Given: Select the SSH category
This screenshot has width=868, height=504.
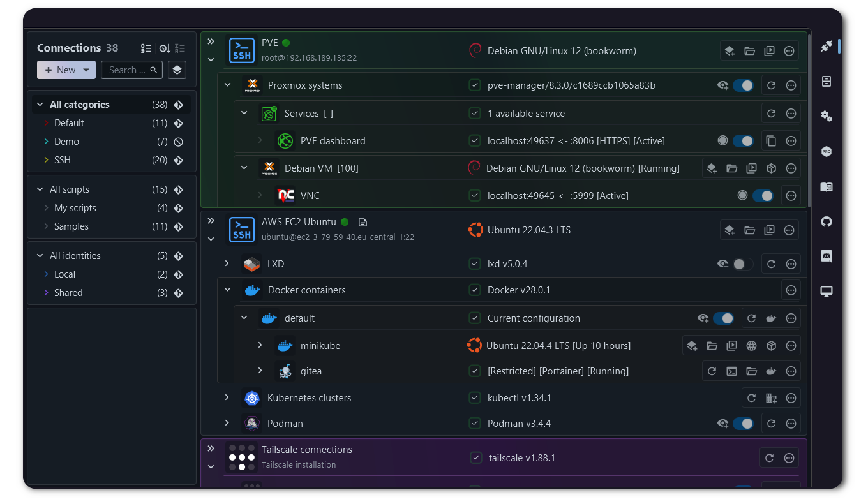Looking at the screenshot, I should click(62, 160).
